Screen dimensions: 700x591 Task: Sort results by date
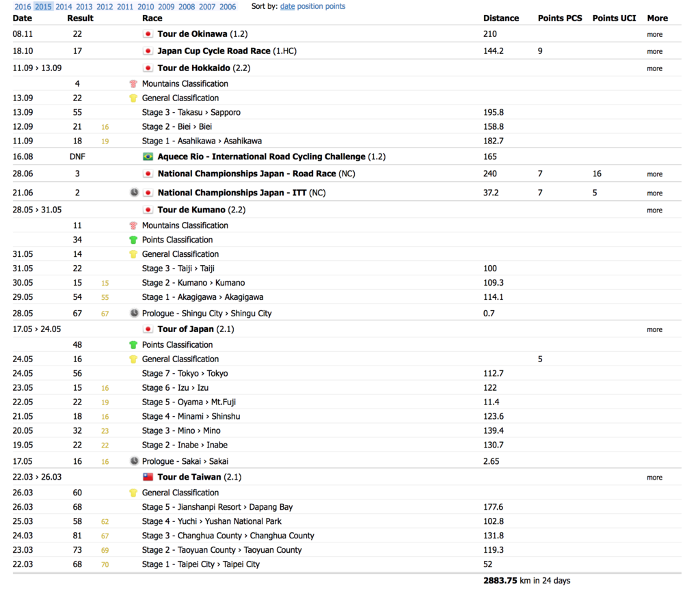[287, 6]
